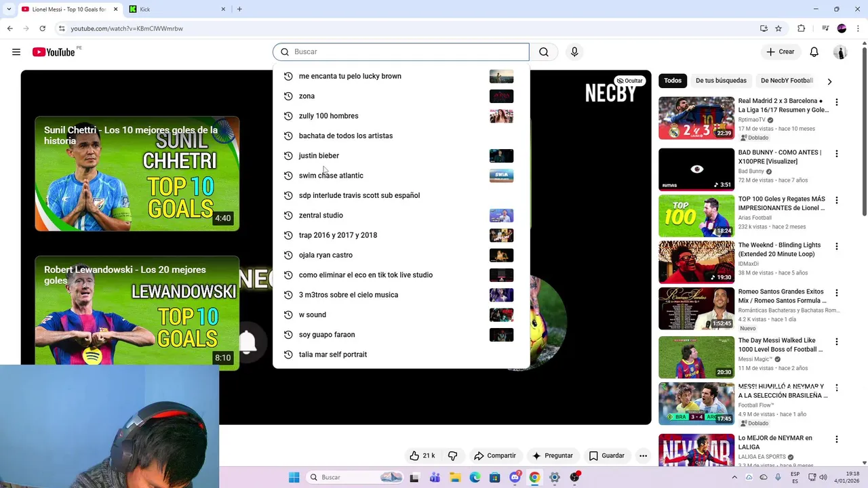Open Chrome media controls icon
Image resolution: width=868 pixels, height=488 pixels.
pyautogui.click(x=825, y=28)
